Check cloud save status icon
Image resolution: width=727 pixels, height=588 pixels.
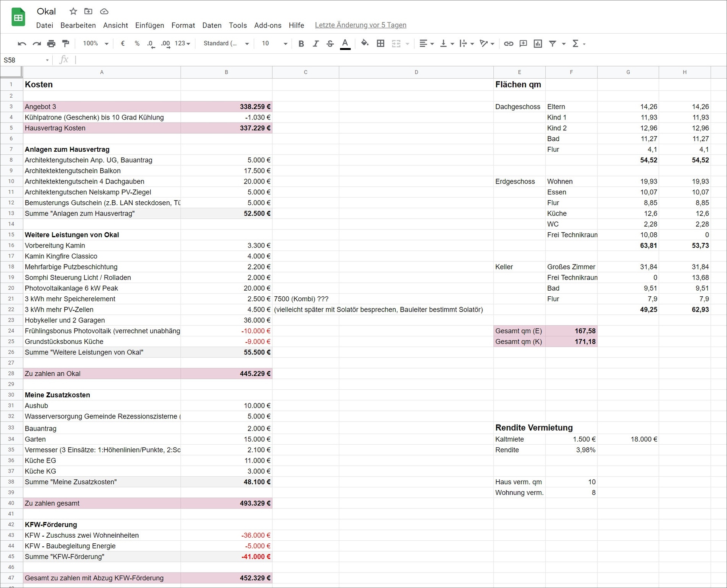(104, 11)
